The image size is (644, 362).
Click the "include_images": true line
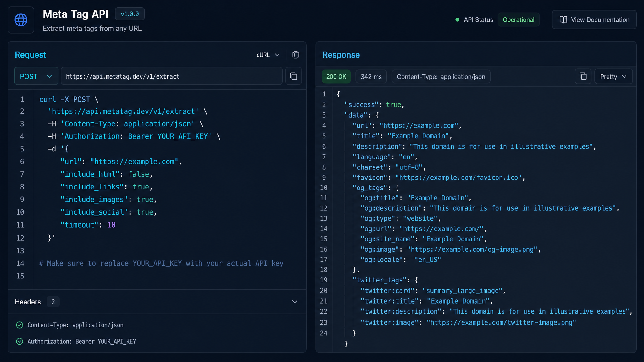pyautogui.click(x=108, y=199)
